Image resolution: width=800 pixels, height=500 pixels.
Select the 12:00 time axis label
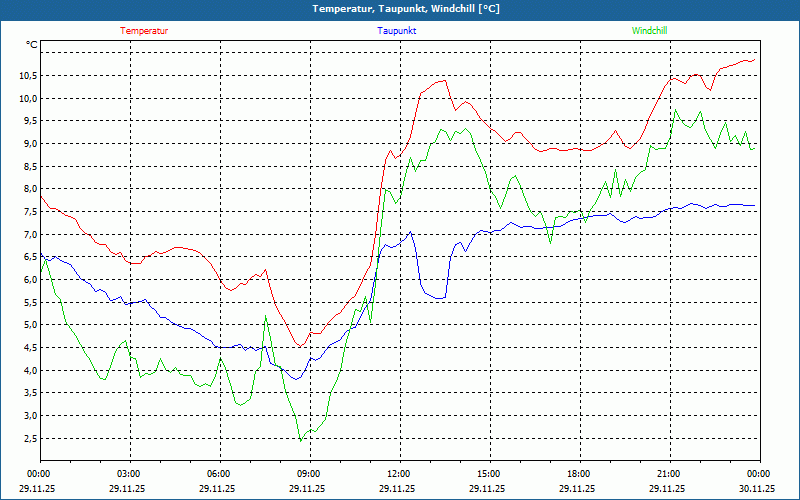[398, 474]
